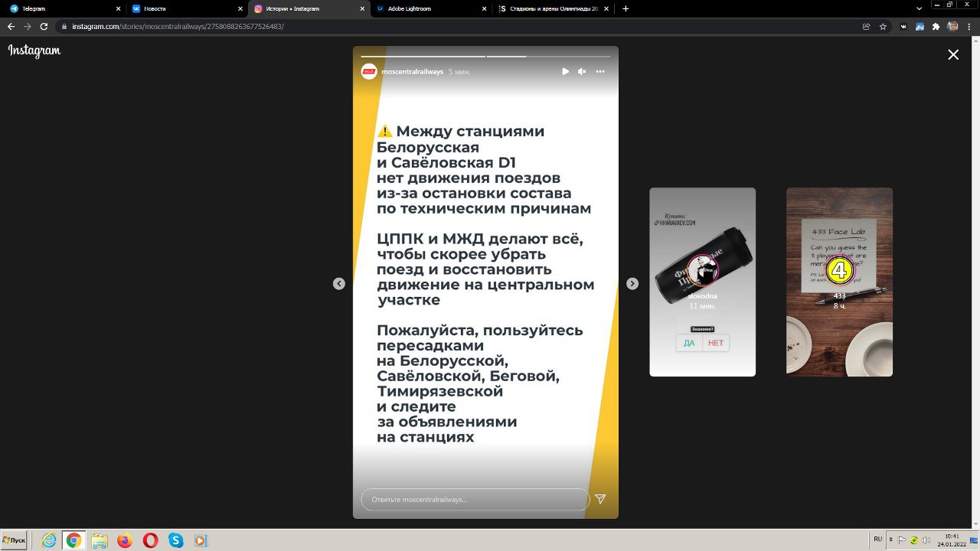Screen dimensions: 980x551
Task: Open the story more options menu
Action: point(600,71)
